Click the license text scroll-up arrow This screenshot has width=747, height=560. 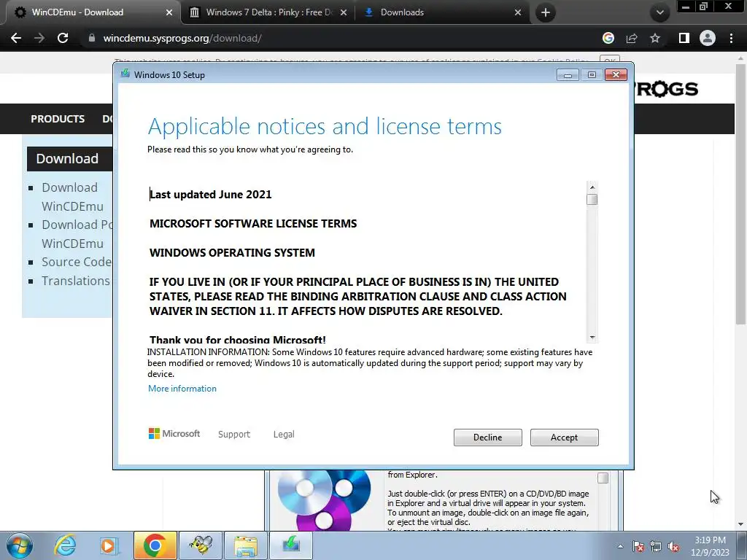tap(592, 187)
